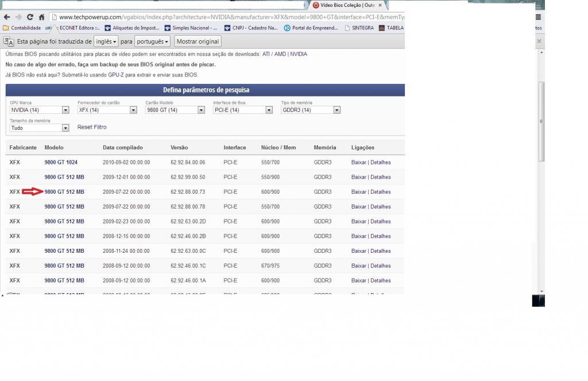588x381 pixels.
Task: Click Baixar for version 62.92.88.00.73
Action: pyautogui.click(x=358, y=192)
